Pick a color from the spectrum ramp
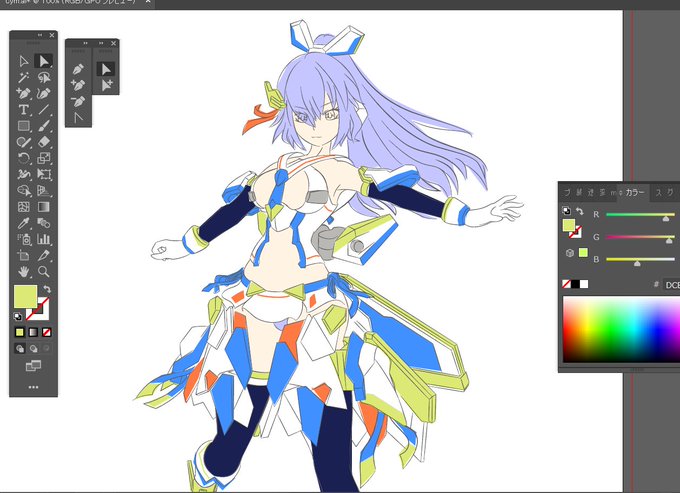The width and height of the screenshot is (680, 493). coord(621,330)
